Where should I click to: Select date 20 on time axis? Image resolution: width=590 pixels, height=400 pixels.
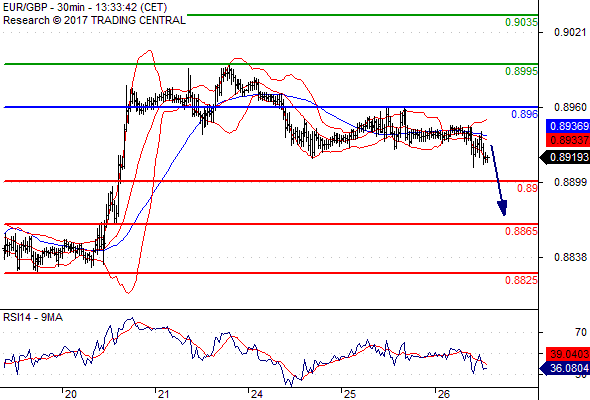(70, 394)
